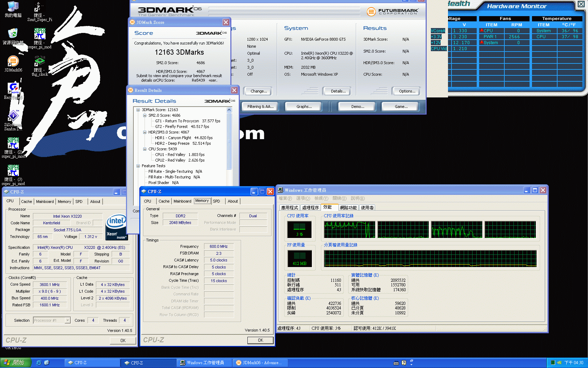Viewport: 588px width, 368px height.
Task: Click the Filtering & AA button
Action: point(260,107)
